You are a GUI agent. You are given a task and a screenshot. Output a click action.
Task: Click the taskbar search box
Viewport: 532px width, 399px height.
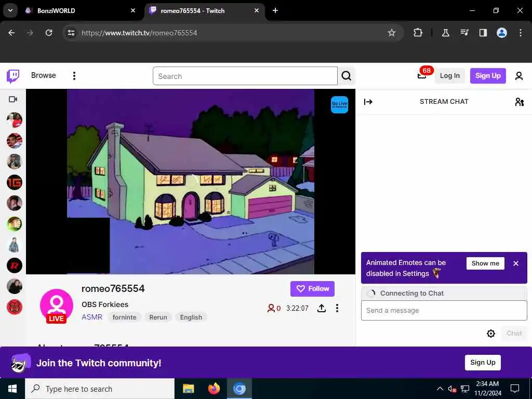tap(100, 389)
